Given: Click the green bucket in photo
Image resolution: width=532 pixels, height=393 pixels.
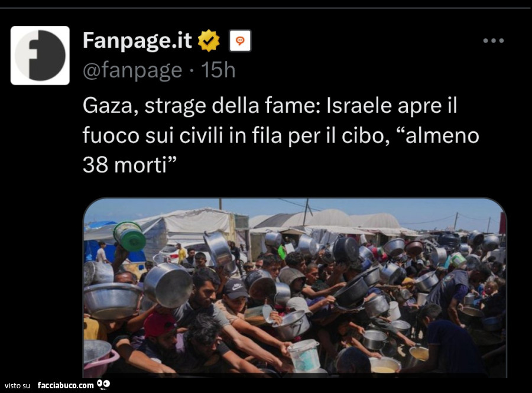Looking at the screenshot, I should click(129, 236).
